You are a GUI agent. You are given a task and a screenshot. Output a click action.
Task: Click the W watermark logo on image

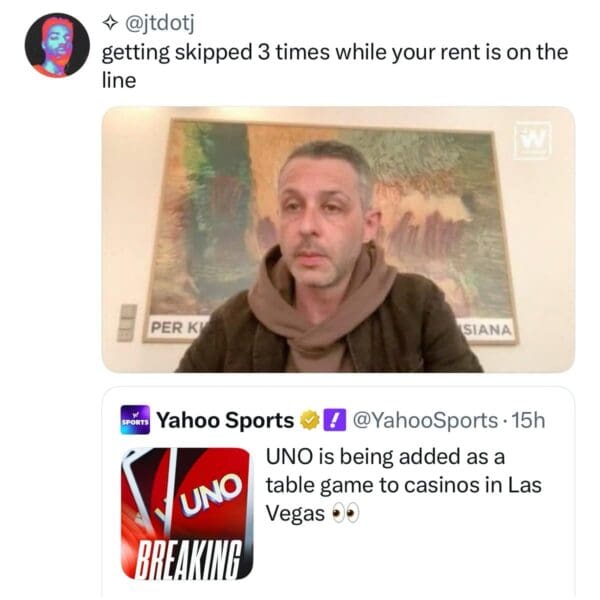pos(532,140)
